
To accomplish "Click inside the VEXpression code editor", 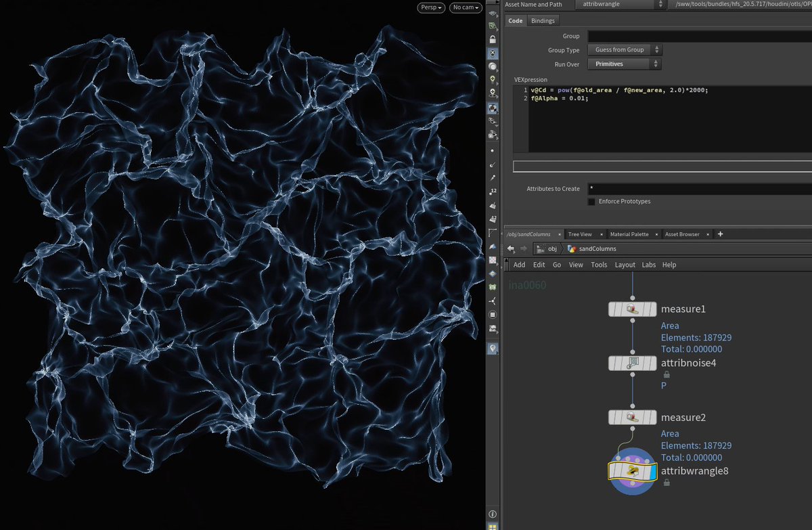I will [x=670, y=118].
